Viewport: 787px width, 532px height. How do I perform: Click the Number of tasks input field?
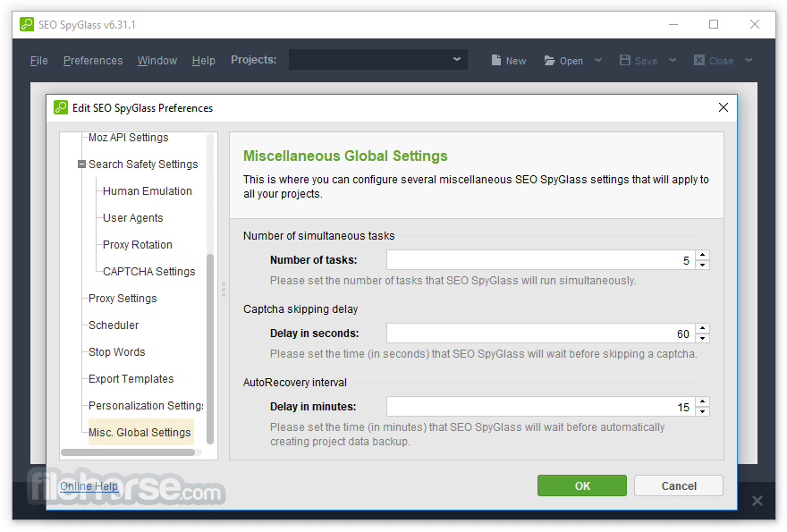[540, 260]
